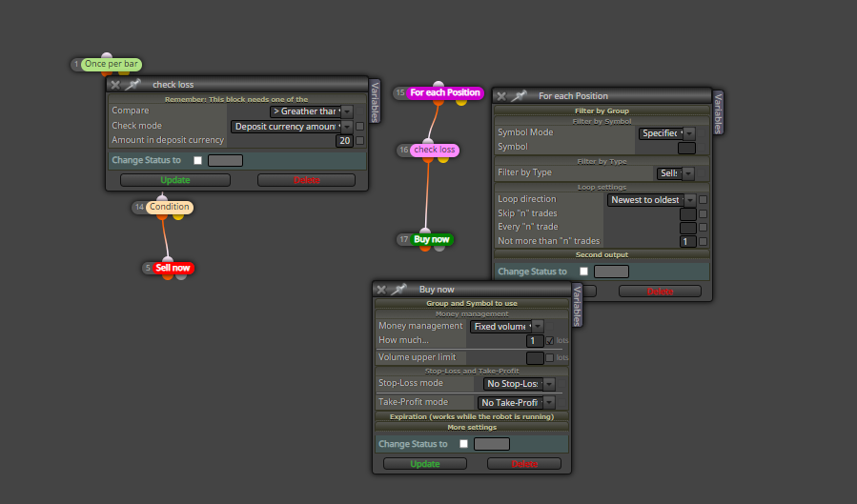Click the Symbol input field
This screenshot has height=504, width=857.
(x=687, y=148)
